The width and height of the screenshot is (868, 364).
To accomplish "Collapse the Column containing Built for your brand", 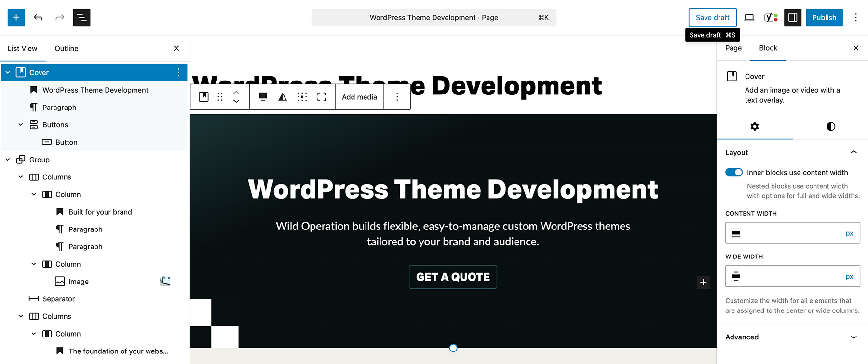I will pos(34,194).
